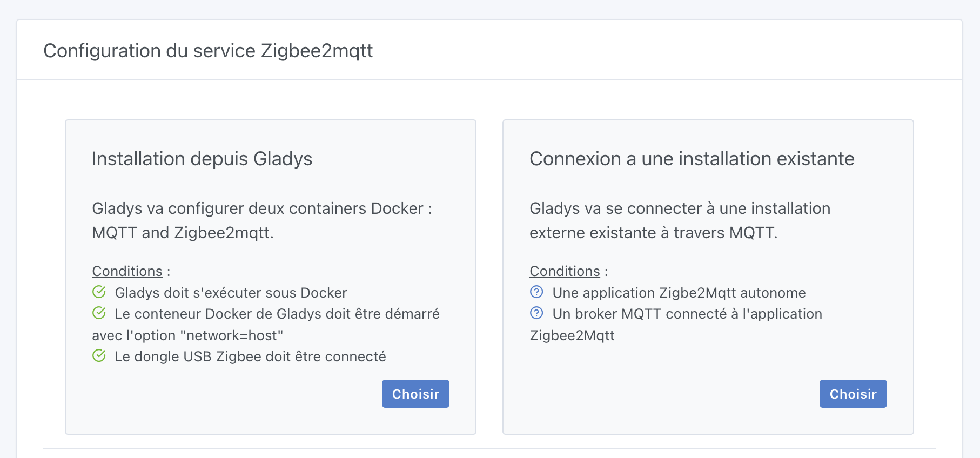Click the title 'Configuration du service Zigbee2mqtt'
Image resolution: width=980 pixels, height=458 pixels.
coord(208,50)
